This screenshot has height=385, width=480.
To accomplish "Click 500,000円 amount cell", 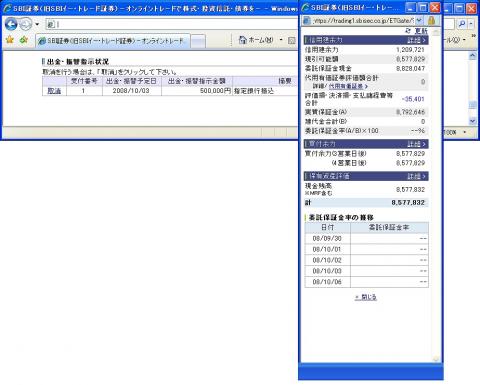I will coord(197,91).
